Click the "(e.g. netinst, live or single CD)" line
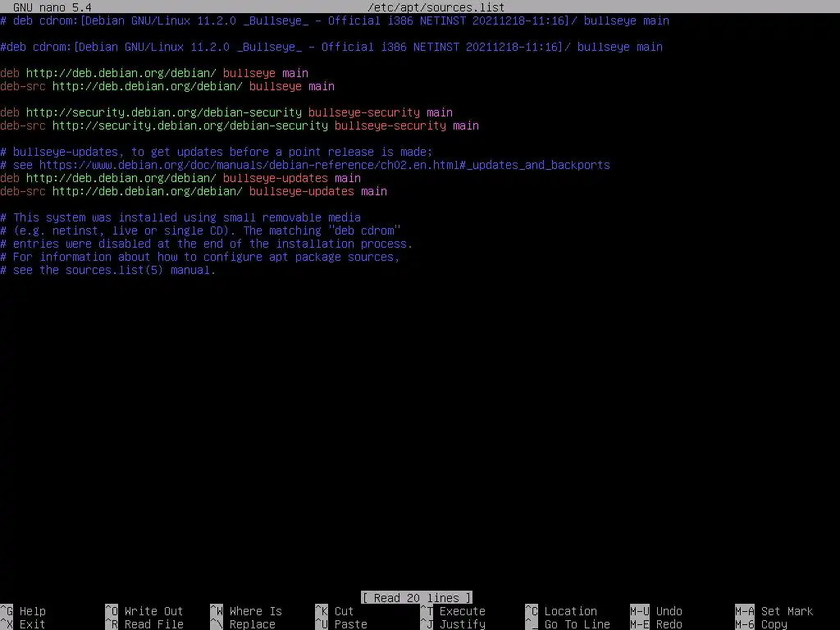 coord(200,231)
